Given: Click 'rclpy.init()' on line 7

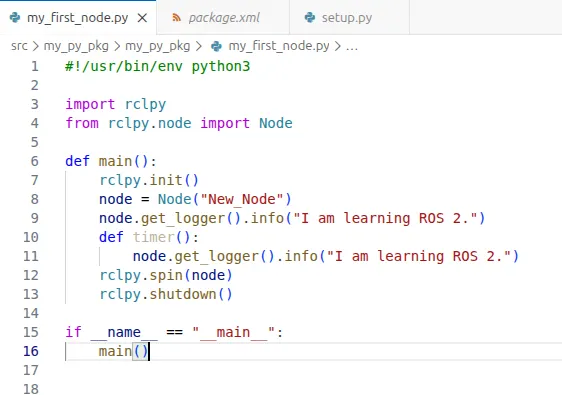Looking at the screenshot, I should (x=149, y=180).
